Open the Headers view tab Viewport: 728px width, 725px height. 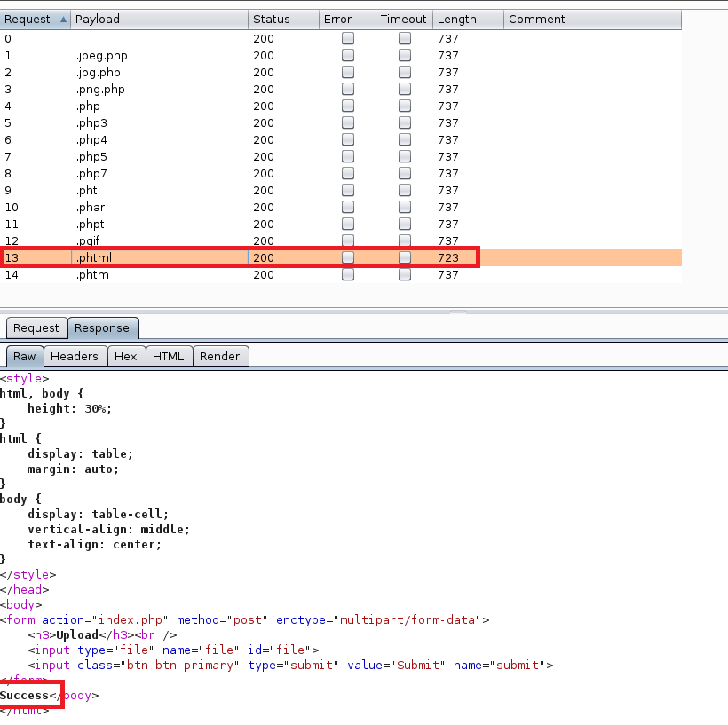pos(75,356)
